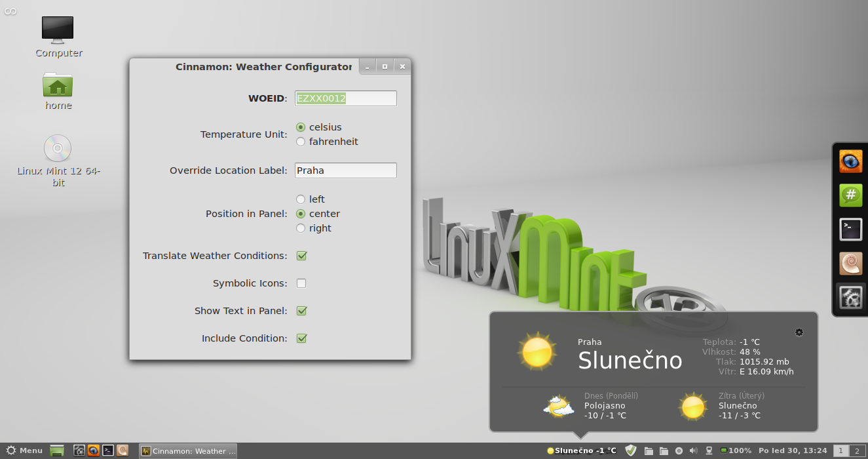Click the disc media tray icon
This screenshot has width=868, height=459.
tap(679, 450)
